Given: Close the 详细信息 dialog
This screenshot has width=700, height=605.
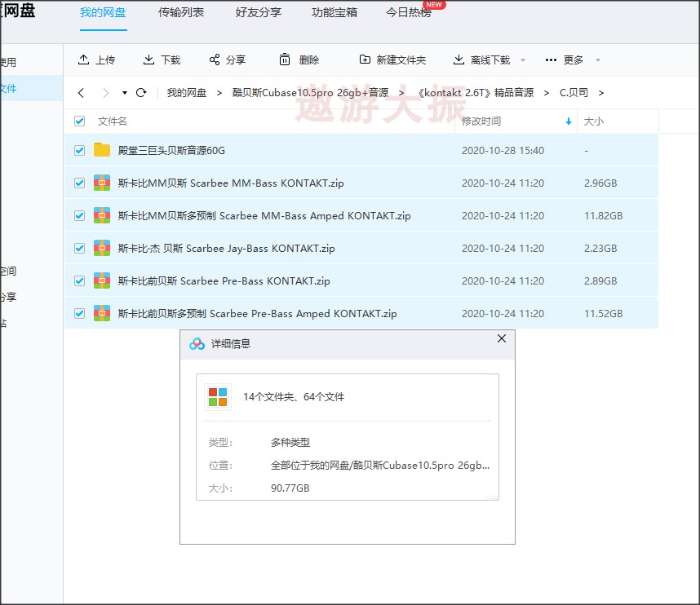Looking at the screenshot, I should click(502, 338).
